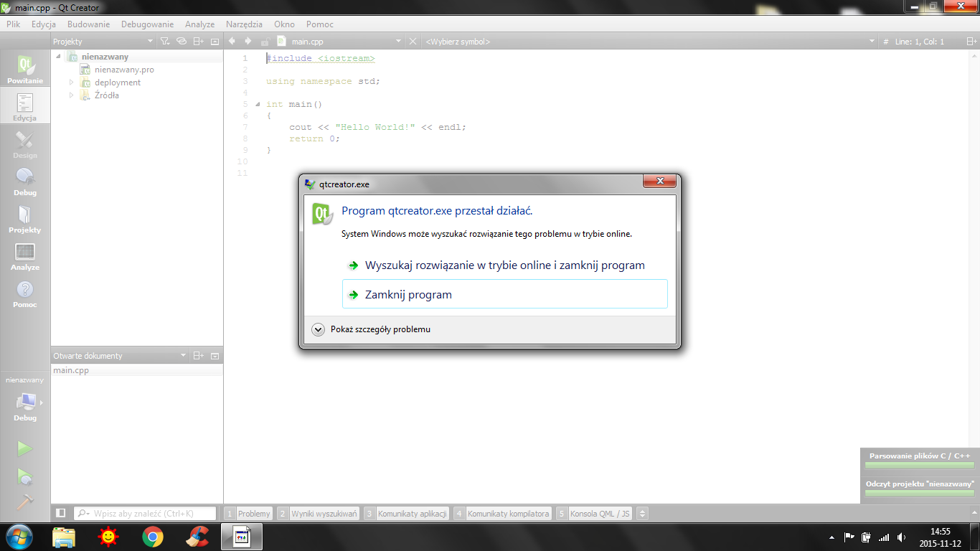The height and width of the screenshot is (551, 980).
Task: Open the Windows Start menu
Action: click(19, 536)
